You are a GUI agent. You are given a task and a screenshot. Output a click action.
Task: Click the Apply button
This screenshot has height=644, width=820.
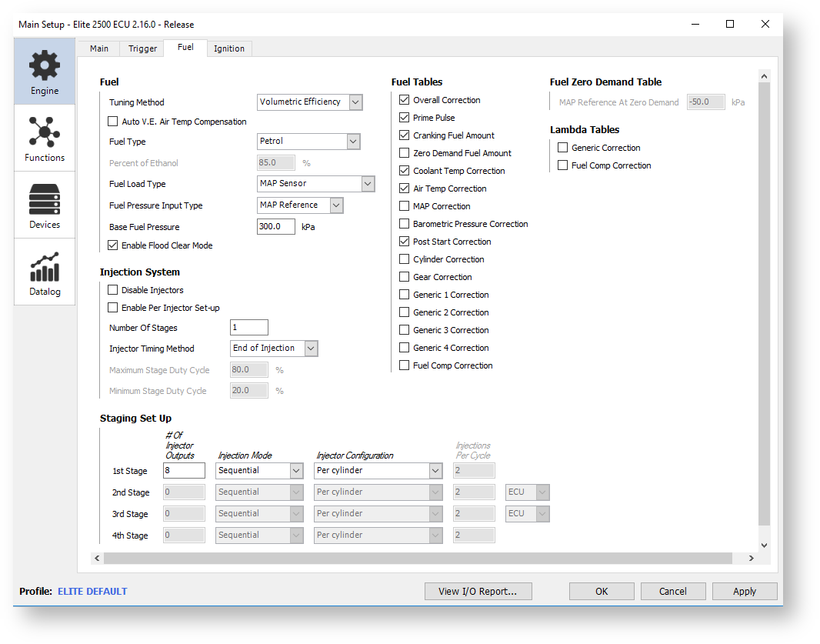(745, 591)
